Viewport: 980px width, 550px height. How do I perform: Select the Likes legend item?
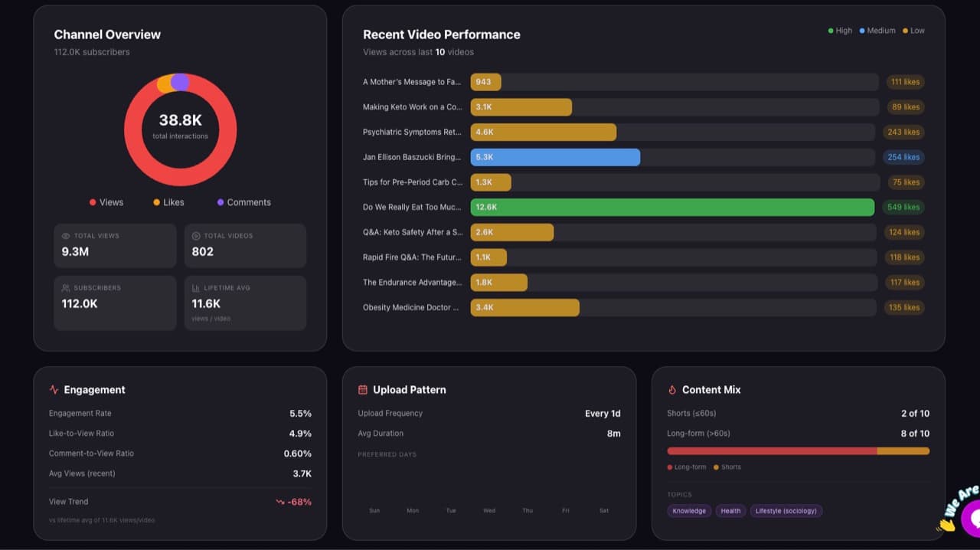tap(168, 202)
